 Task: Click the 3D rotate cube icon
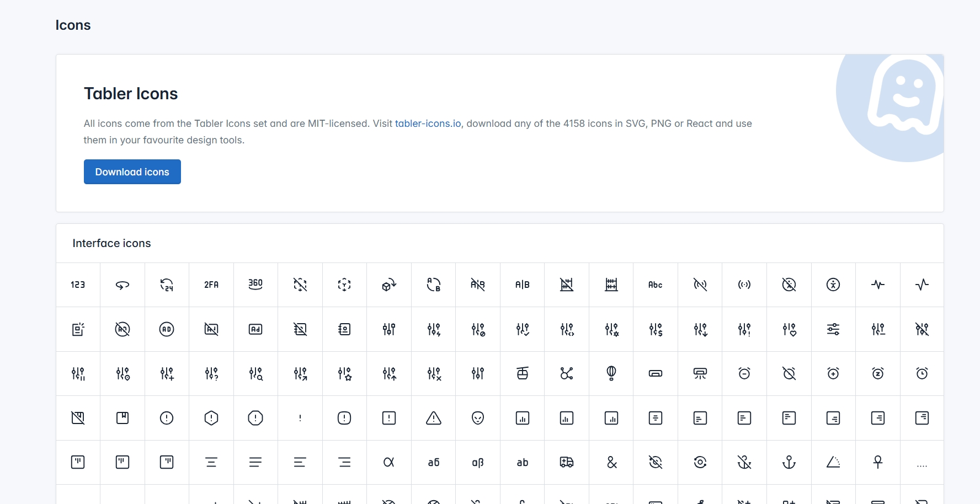point(389,285)
